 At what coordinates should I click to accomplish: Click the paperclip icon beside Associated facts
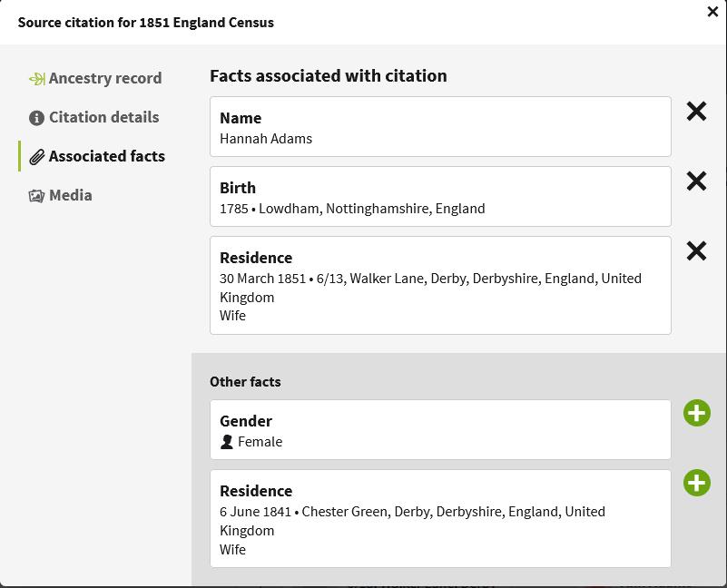click(x=36, y=157)
